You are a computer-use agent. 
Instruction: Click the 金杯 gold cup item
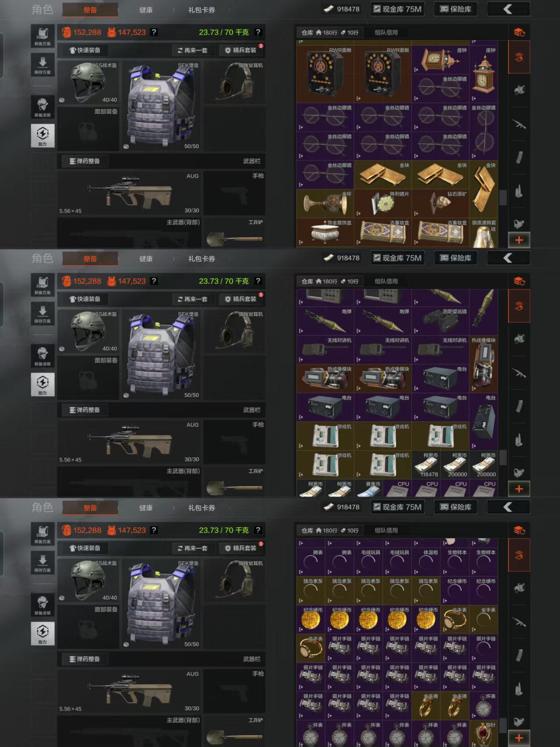(325, 204)
